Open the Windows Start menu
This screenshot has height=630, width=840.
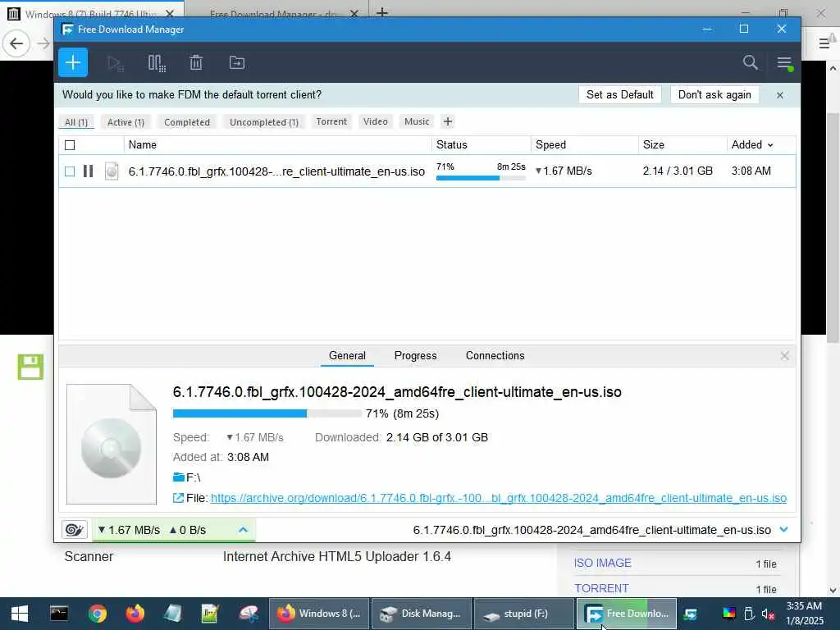(20, 614)
